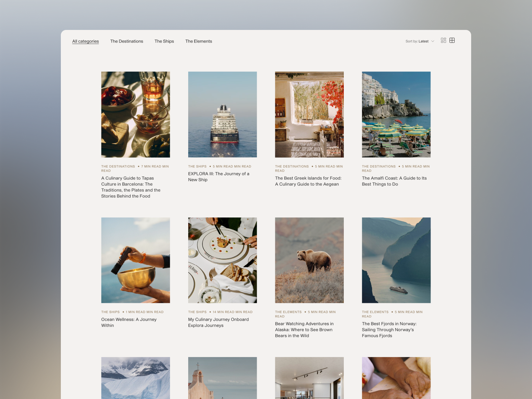Click the 1 MIN READ text

click(x=136, y=312)
